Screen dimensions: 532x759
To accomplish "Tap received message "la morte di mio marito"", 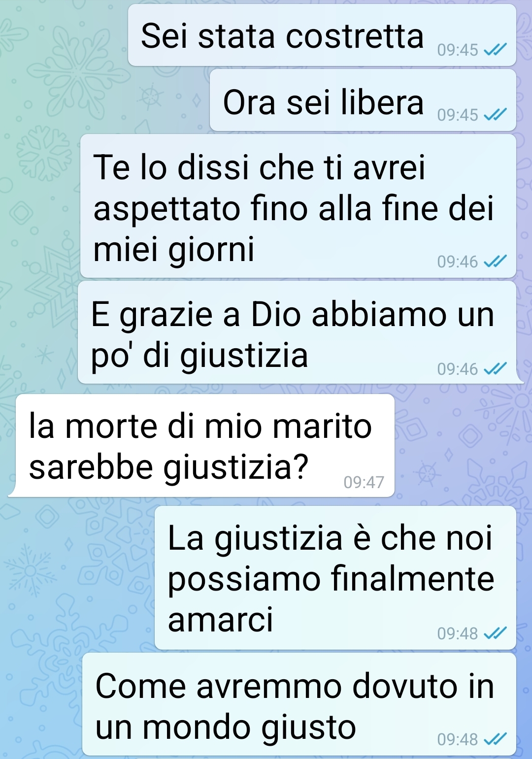I will pos(205,445).
